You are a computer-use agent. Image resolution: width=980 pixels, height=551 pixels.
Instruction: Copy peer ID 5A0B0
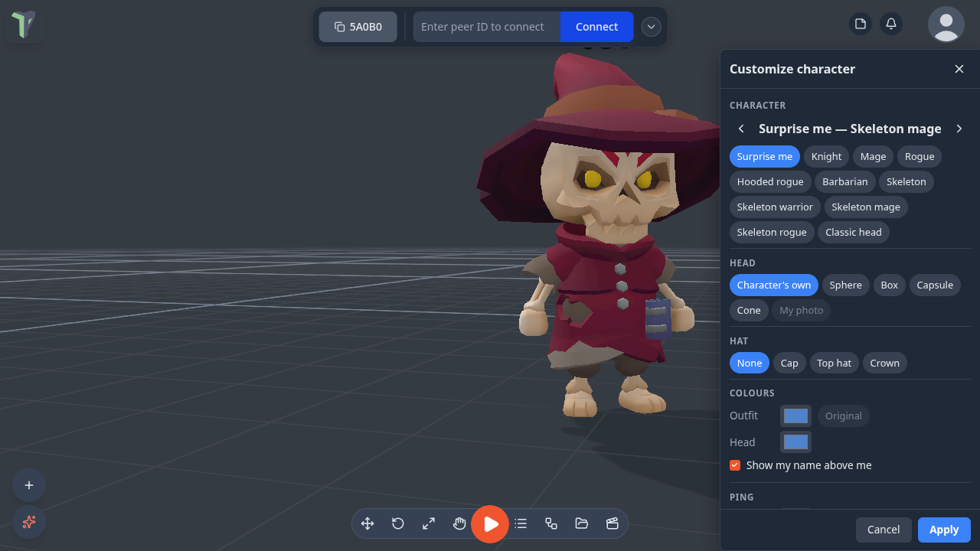coord(358,27)
